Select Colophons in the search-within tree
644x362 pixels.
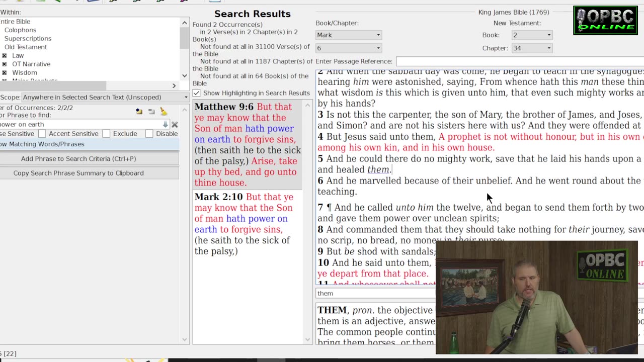click(20, 30)
